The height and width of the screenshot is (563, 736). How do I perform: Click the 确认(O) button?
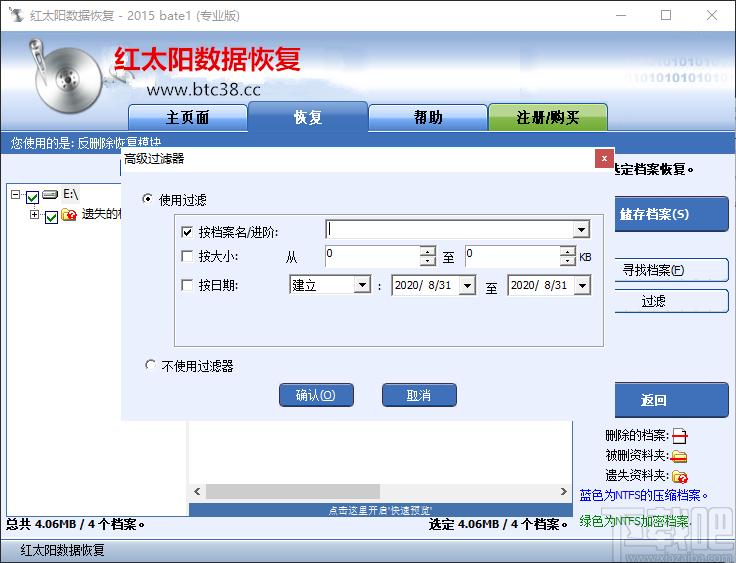pos(316,395)
